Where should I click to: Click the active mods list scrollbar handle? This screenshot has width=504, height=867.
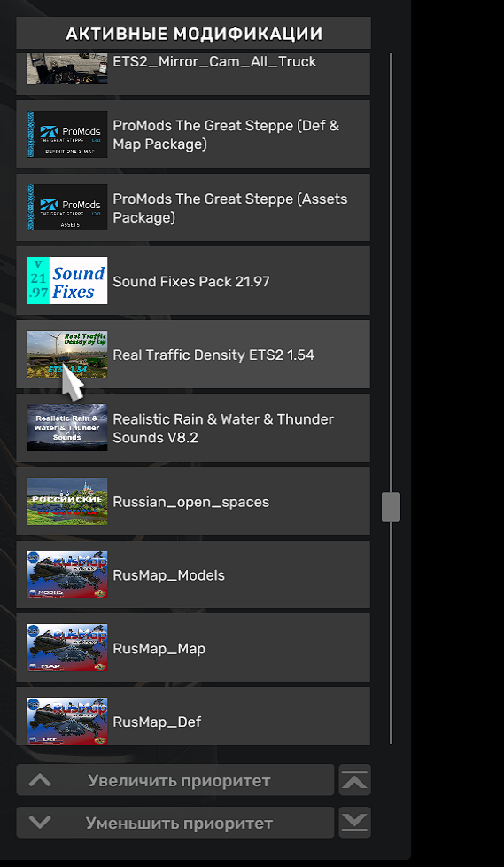coord(391,507)
